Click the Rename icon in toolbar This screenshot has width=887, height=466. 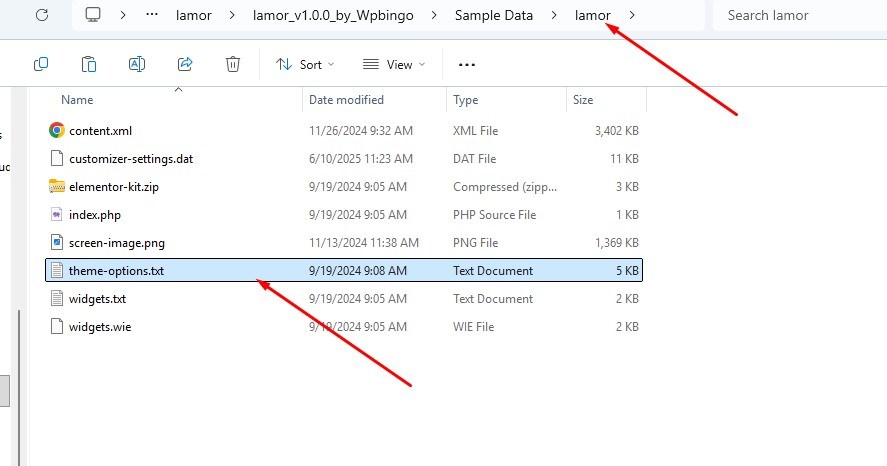coord(137,64)
